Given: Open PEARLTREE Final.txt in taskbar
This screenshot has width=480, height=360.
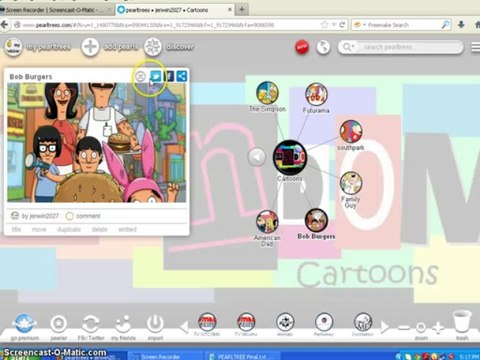Looking at the screenshot, I should (243, 356).
